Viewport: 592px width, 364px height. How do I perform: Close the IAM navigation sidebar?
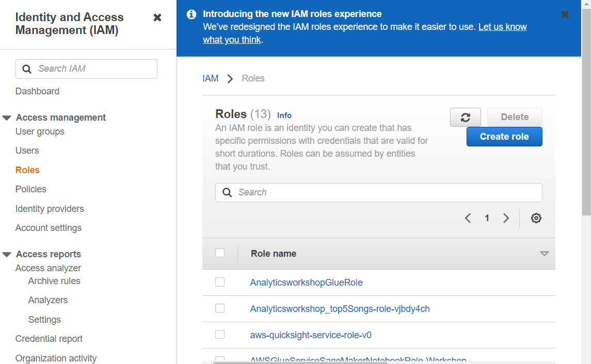(157, 18)
